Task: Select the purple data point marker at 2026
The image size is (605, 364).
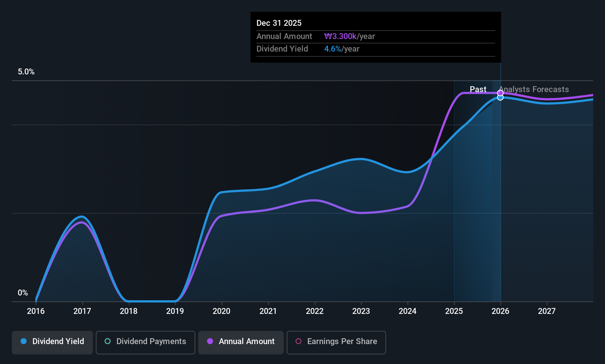Action: coord(500,92)
